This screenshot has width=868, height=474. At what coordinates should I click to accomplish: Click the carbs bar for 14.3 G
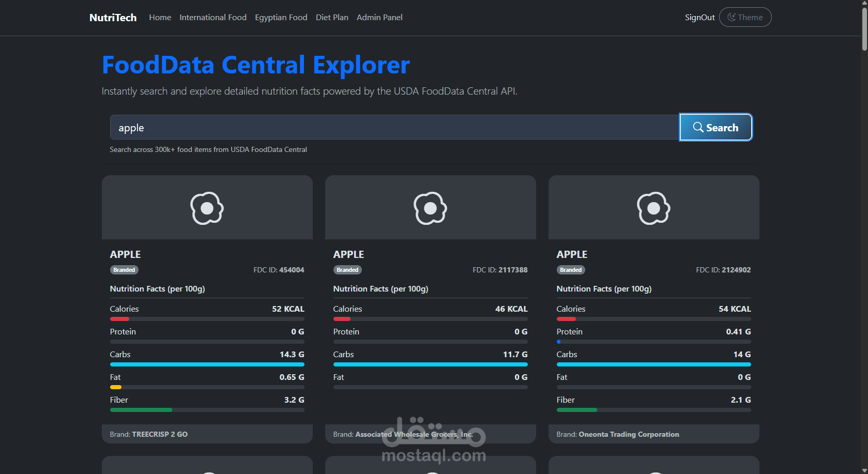207,364
